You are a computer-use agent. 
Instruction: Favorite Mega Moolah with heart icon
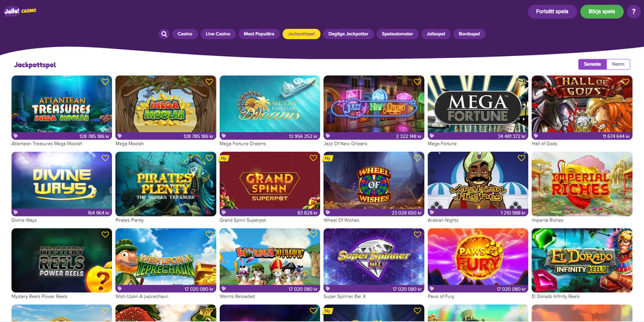209,82
